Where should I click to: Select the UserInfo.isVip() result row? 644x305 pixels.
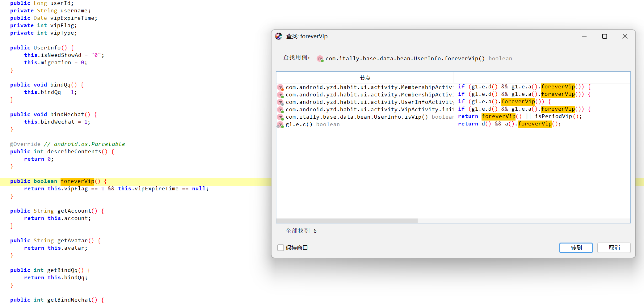tap(356, 117)
